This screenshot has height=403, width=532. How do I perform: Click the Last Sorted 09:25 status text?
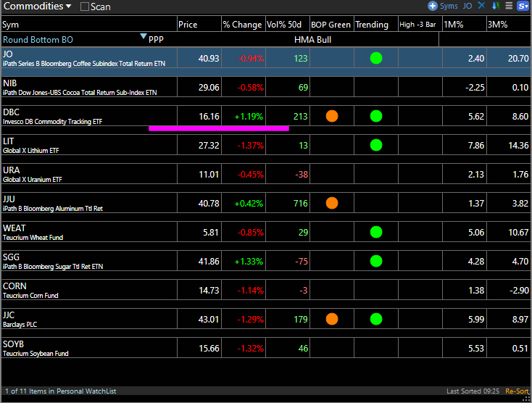473,391
